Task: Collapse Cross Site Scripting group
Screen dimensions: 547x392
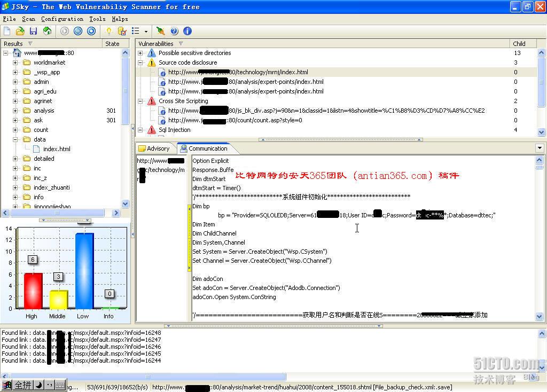Action: (140, 101)
